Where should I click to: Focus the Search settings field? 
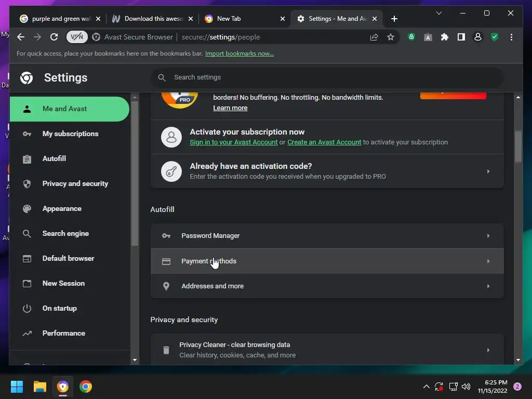[x=327, y=77]
